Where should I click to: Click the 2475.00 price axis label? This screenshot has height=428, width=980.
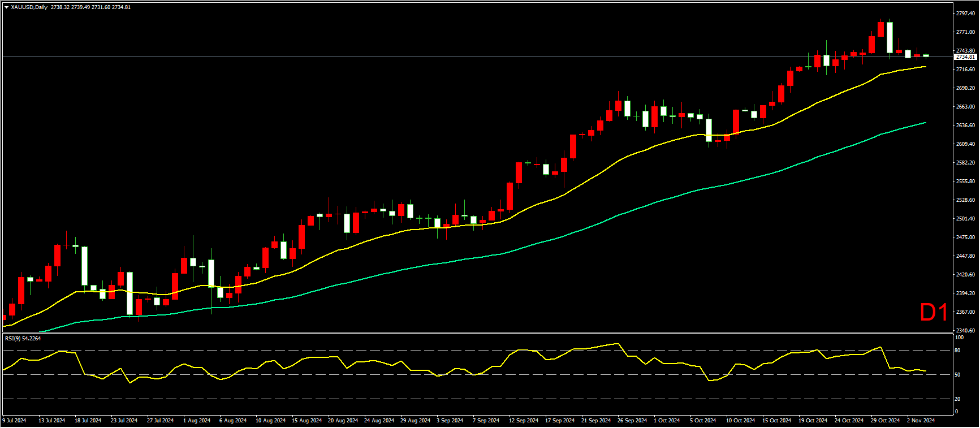tap(965, 237)
